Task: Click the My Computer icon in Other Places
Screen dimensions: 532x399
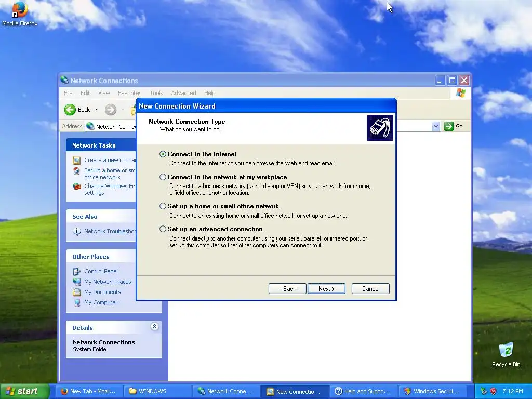Action: click(77, 303)
